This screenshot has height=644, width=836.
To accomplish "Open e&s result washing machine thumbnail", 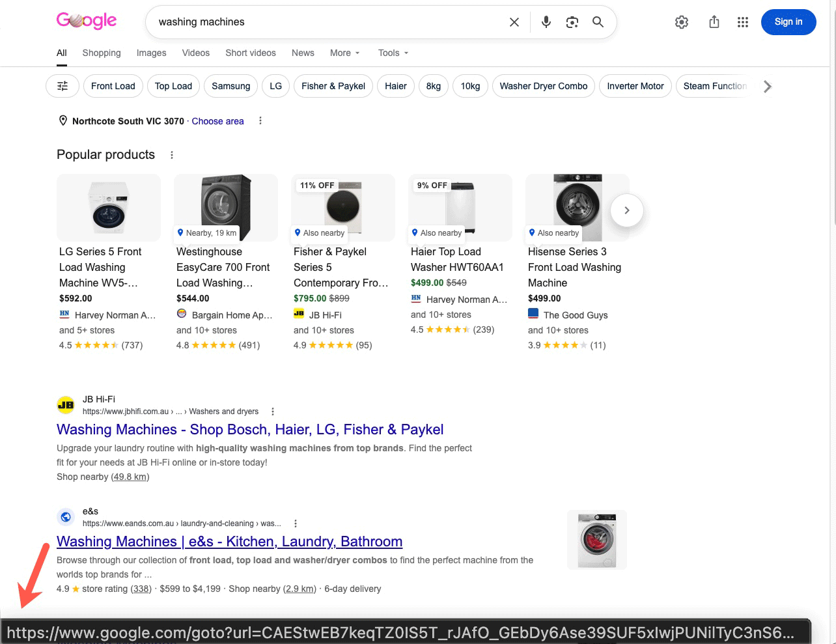I will point(597,540).
